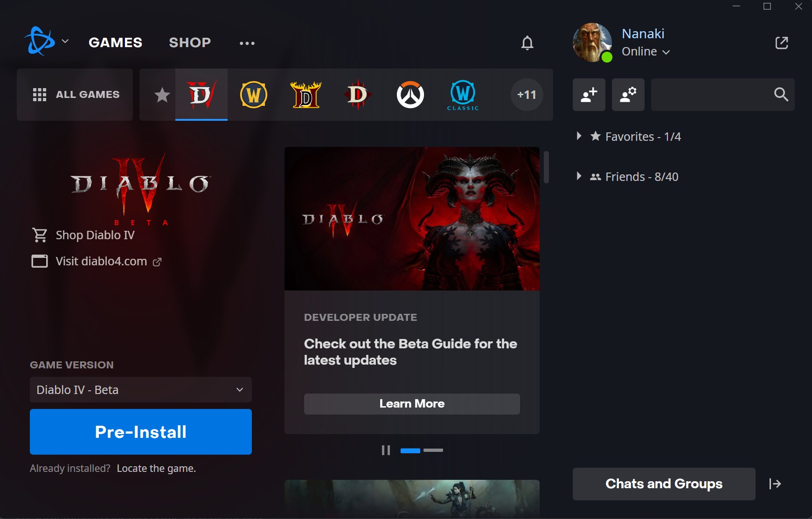Open the Battle.net logo menu
The height and width of the screenshot is (519, 812).
coord(40,41)
